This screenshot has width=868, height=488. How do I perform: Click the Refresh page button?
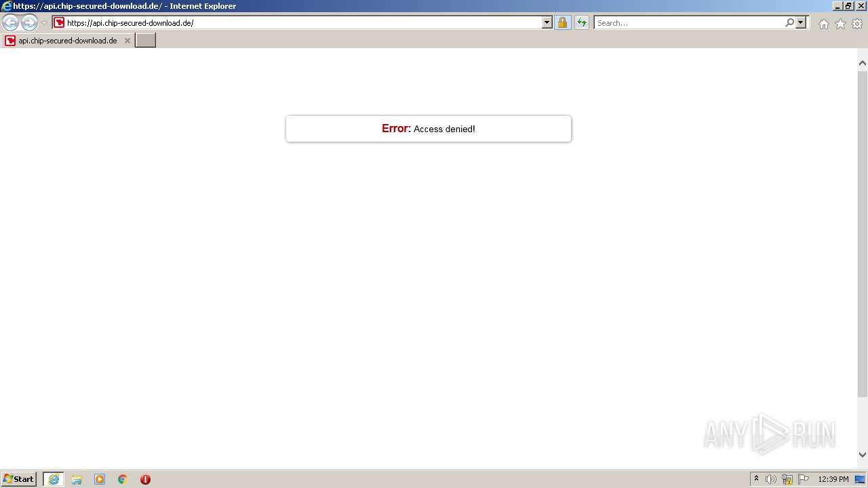click(x=581, y=22)
